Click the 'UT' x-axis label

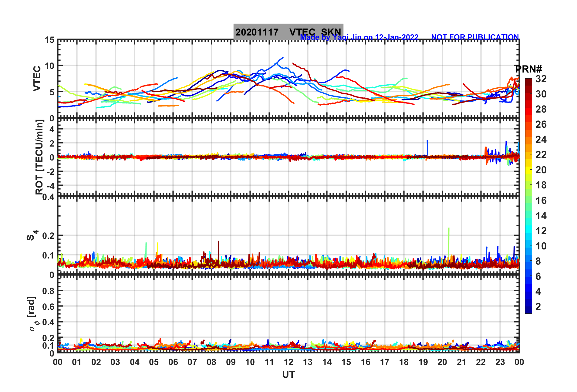[288, 375]
